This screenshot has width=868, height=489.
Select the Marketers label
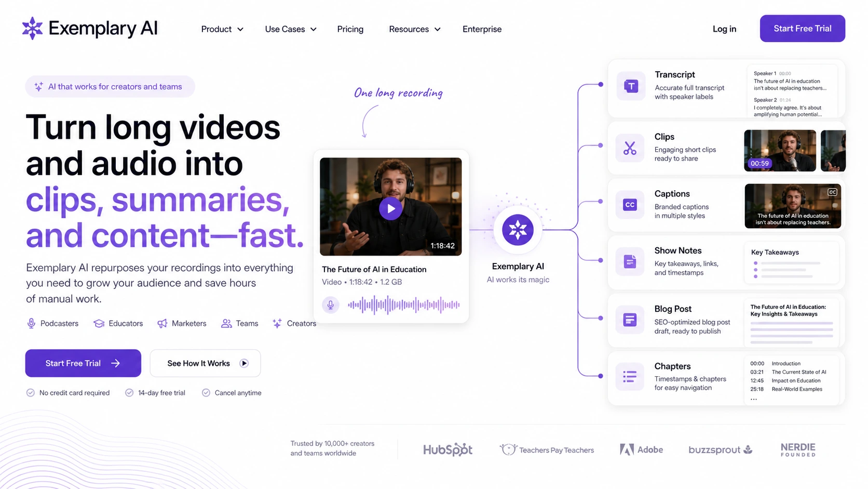coord(189,323)
